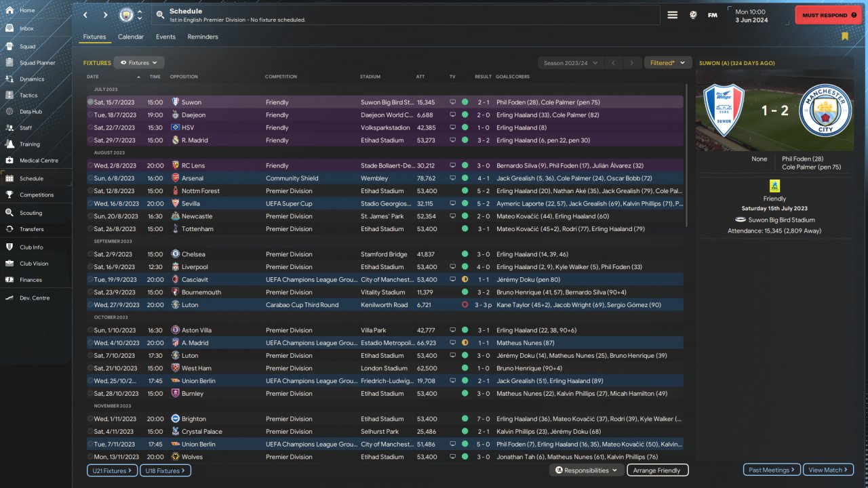
Task: Toggle the select circle for R. Madrid fixture
Action: pyautogui.click(x=90, y=140)
